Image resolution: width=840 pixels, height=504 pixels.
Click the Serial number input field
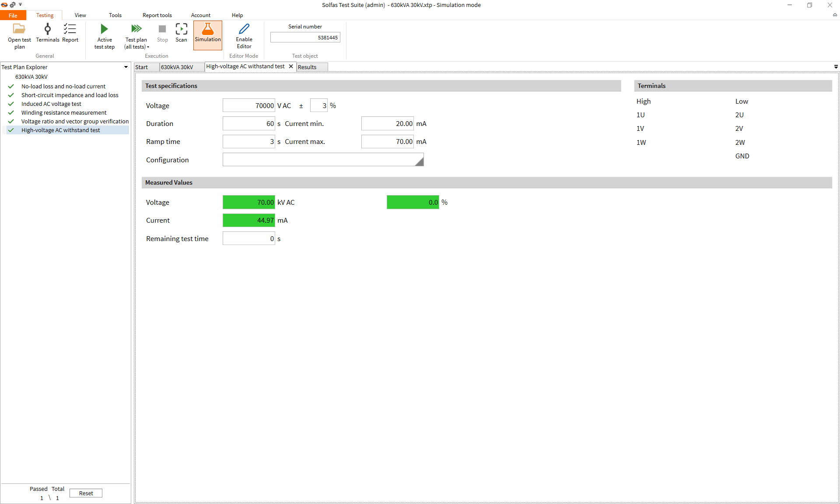[305, 38]
